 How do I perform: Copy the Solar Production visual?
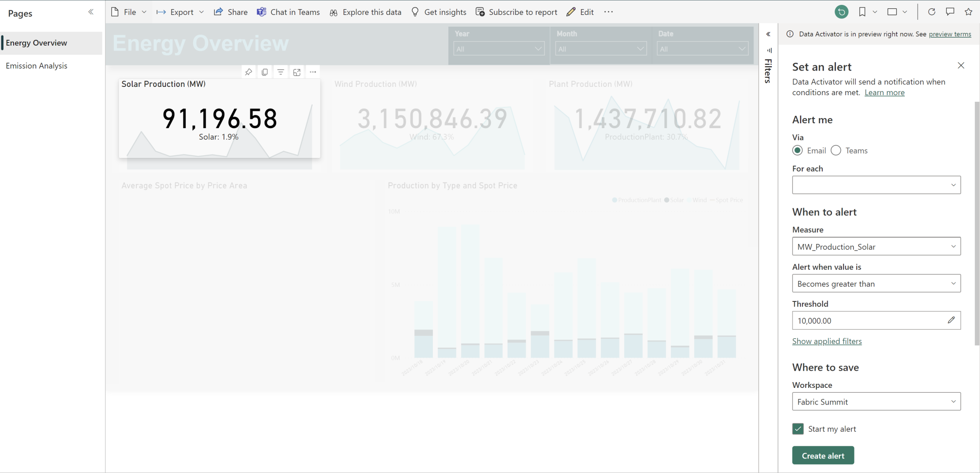point(265,72)
